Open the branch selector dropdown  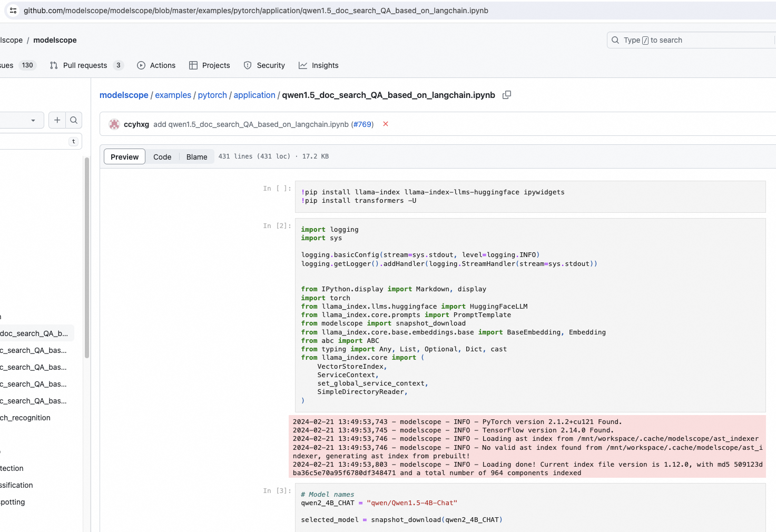point(22,120)
